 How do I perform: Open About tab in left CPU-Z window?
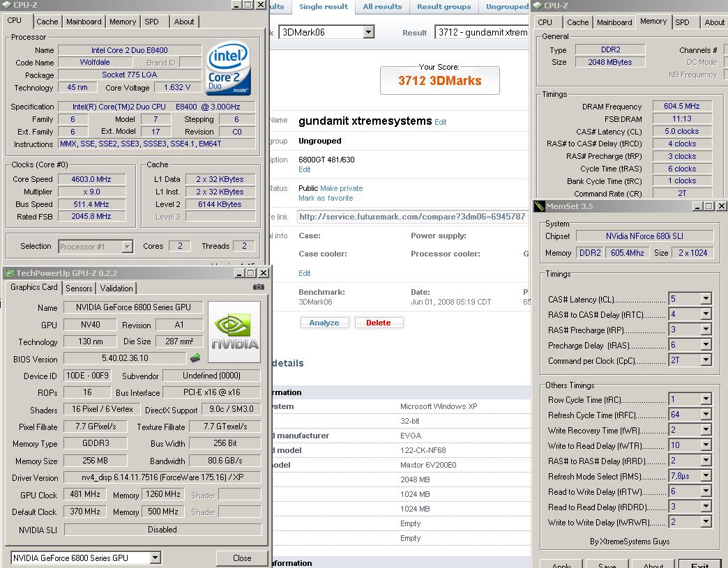click(x=184, y=22)
